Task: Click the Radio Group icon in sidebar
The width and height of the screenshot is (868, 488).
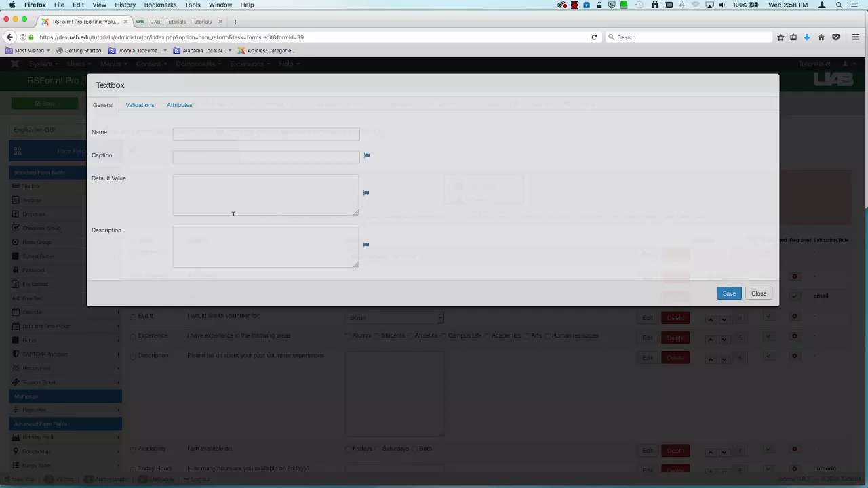Action: [x=16, y=242]
